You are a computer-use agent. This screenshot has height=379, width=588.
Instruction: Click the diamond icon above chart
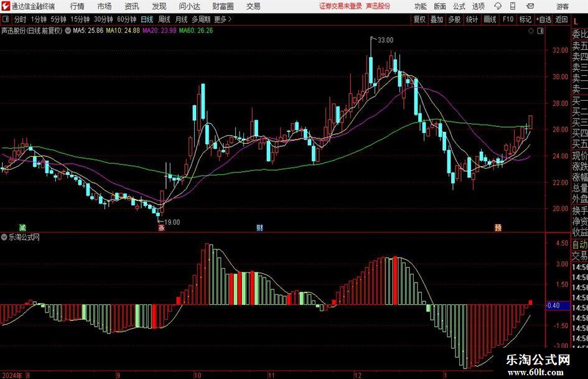531,31
